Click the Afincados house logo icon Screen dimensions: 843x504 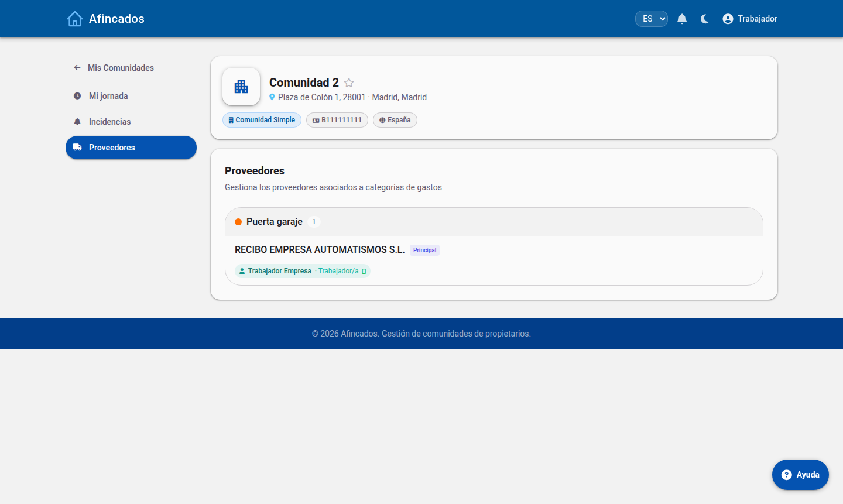click(x=75, y=19)
